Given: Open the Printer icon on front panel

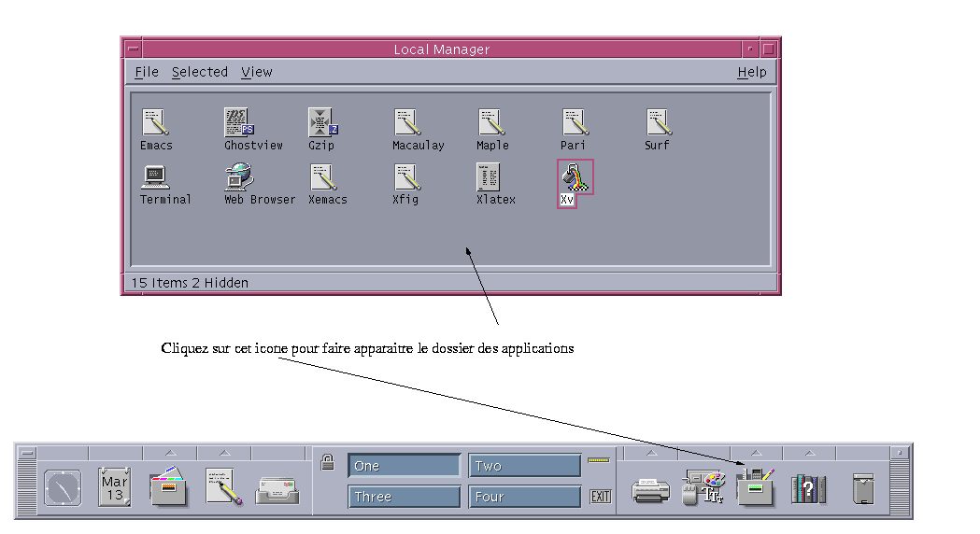Looking at the screenshot, I should coord(650,491).
